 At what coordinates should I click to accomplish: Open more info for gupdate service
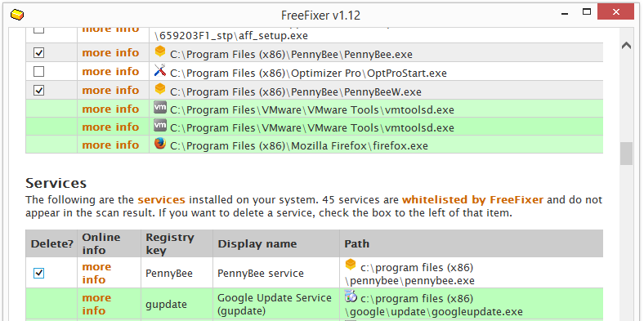[x=96, y=304]
